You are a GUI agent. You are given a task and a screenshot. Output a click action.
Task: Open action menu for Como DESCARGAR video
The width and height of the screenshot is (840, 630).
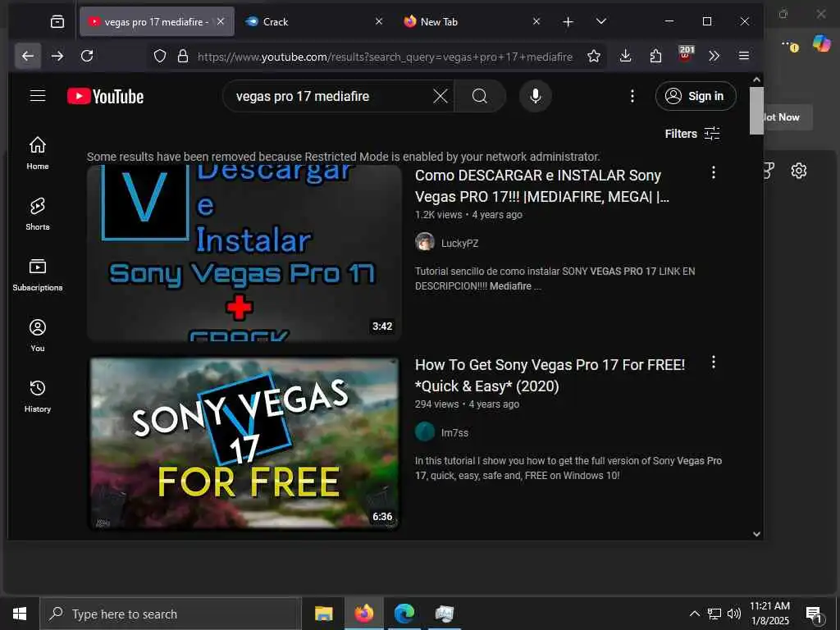(x=713, y=172)
